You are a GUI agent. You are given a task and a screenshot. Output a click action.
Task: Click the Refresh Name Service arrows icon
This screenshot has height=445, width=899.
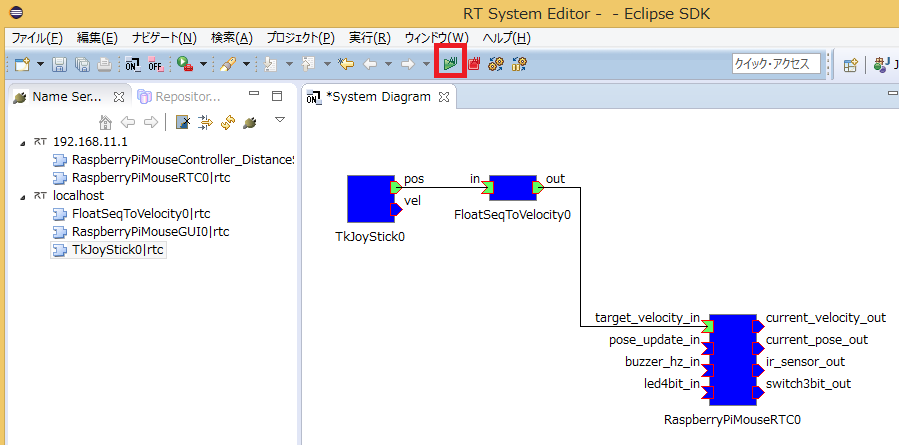pyautogui.click(x=226, y=122)
